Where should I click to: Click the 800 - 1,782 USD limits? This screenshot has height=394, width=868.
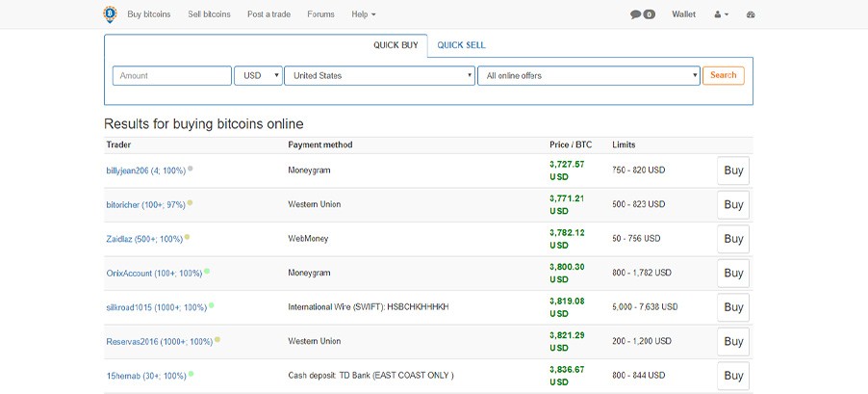click(642, 274)
